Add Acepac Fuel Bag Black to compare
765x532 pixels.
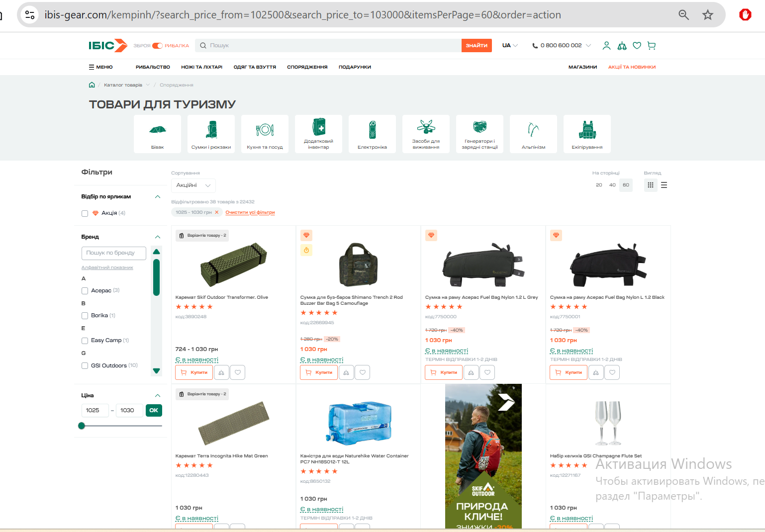tap(596, 372)
